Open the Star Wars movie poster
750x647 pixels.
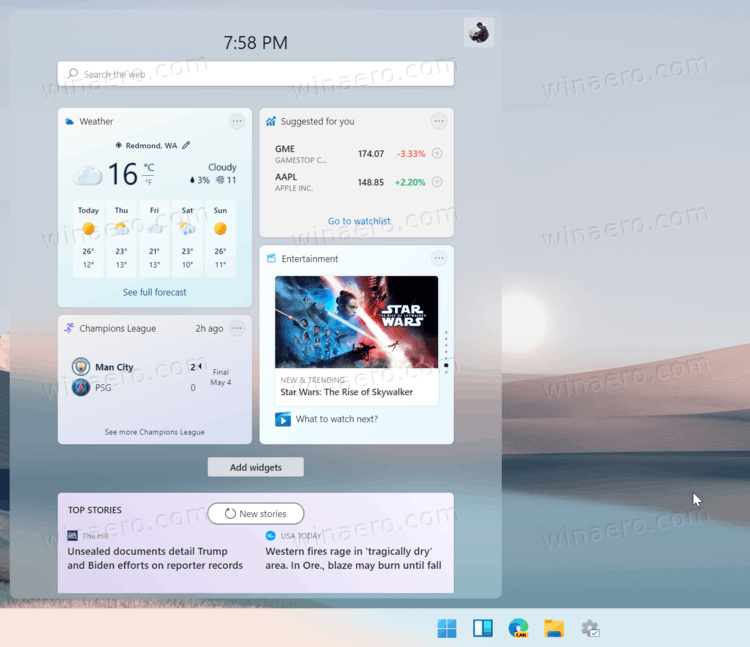coord(356,322)
